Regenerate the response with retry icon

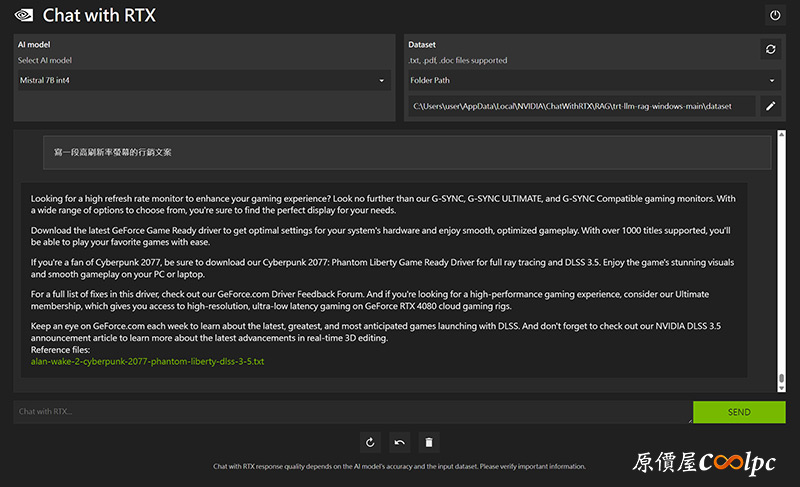click(x=370, y=442)
